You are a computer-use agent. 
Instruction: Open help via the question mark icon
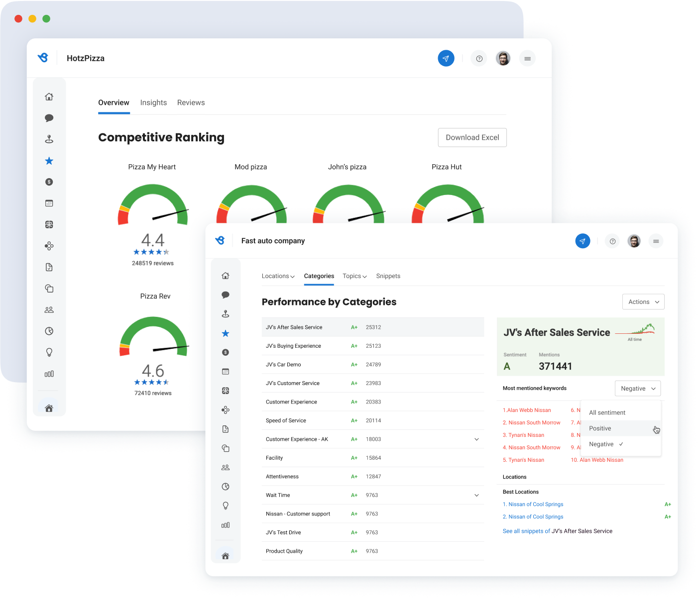[x=612, y=241]
